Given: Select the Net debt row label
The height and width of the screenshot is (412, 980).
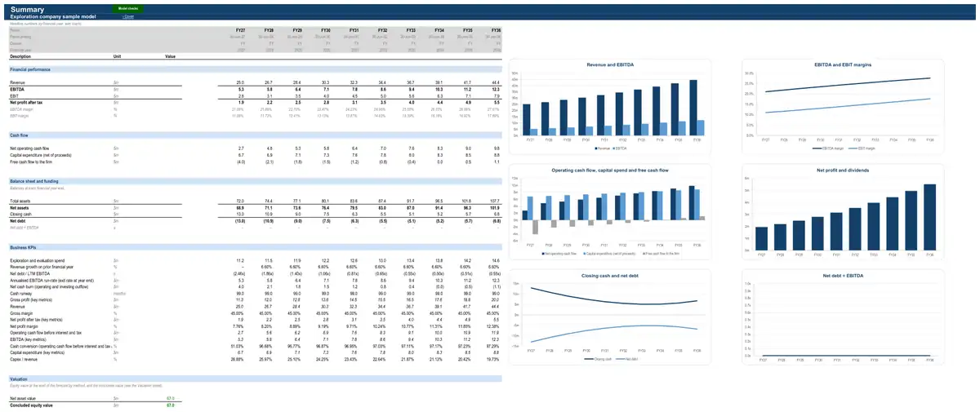Looking at the screenshot, I should [x=17, y=220].
